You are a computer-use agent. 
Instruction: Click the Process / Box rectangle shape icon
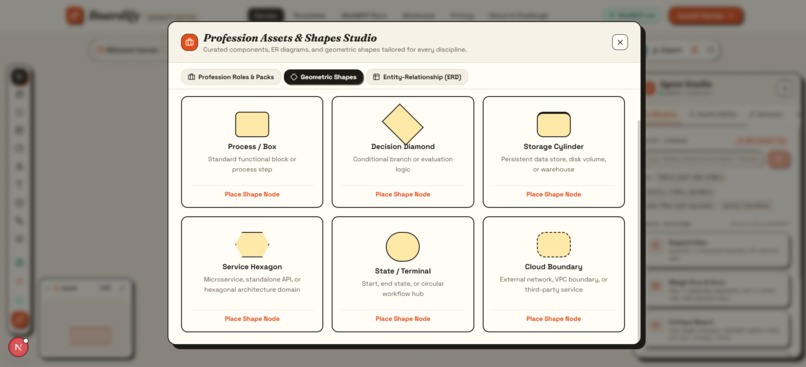[252, 124]
